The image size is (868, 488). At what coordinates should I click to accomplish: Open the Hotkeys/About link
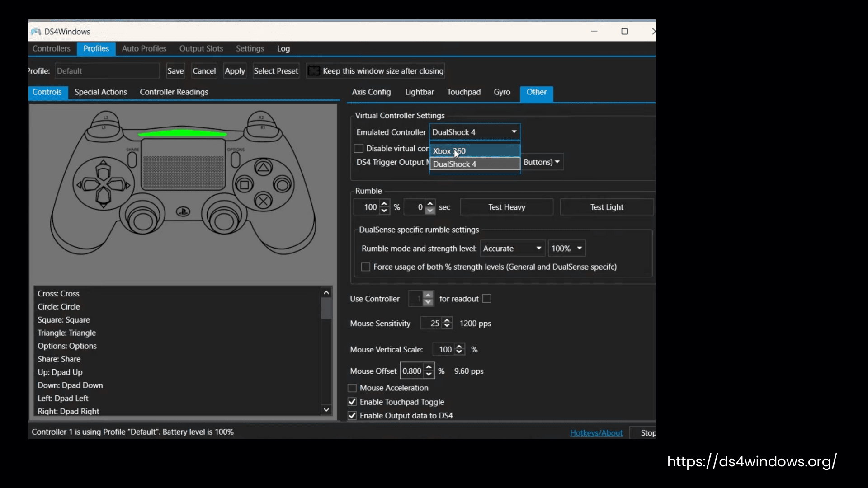[x=596, y=433]
